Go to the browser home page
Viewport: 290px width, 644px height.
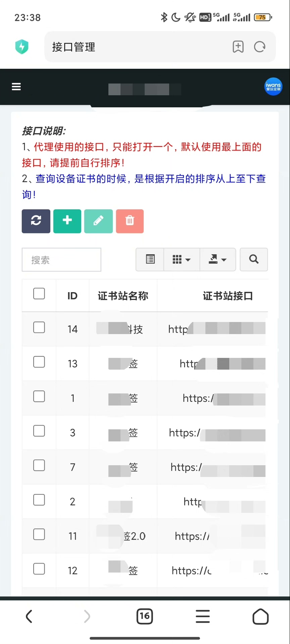[x=260, y=616]
